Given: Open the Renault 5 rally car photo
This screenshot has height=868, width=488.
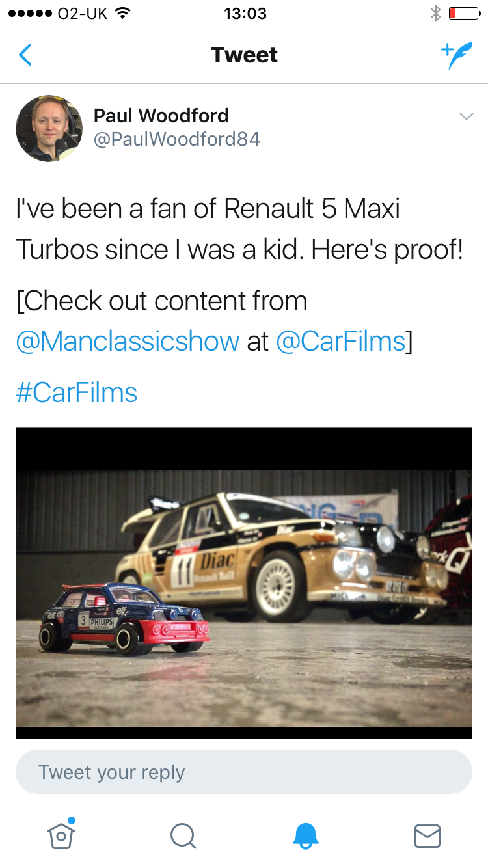Looking at the screenshot, I should tap(244, 583).
